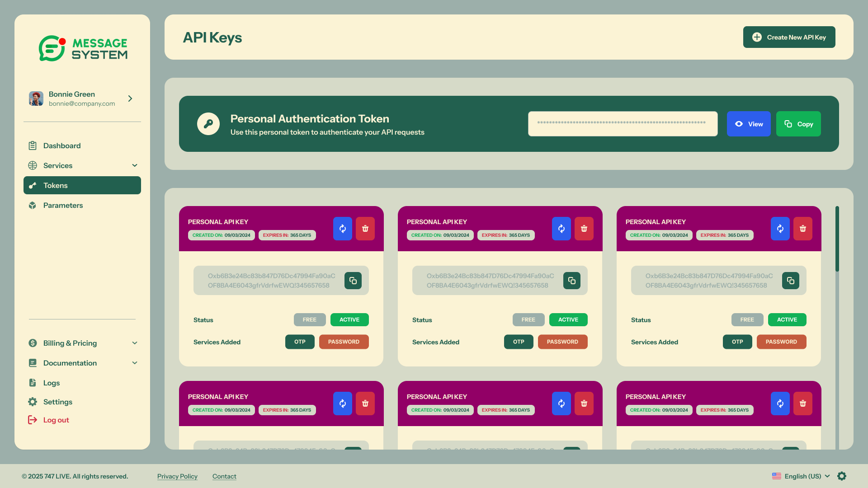Click ACTIVE badge in middle top-row card
The image size is (868, 488).
[568, 319]
